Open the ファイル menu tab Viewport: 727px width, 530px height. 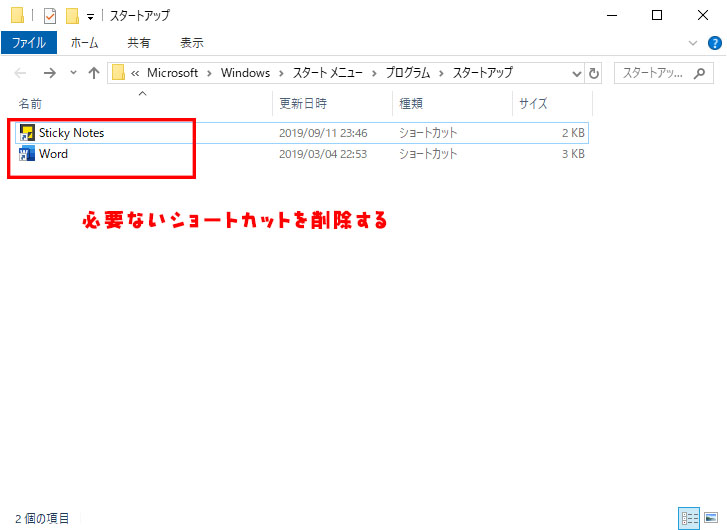[29, 43]
